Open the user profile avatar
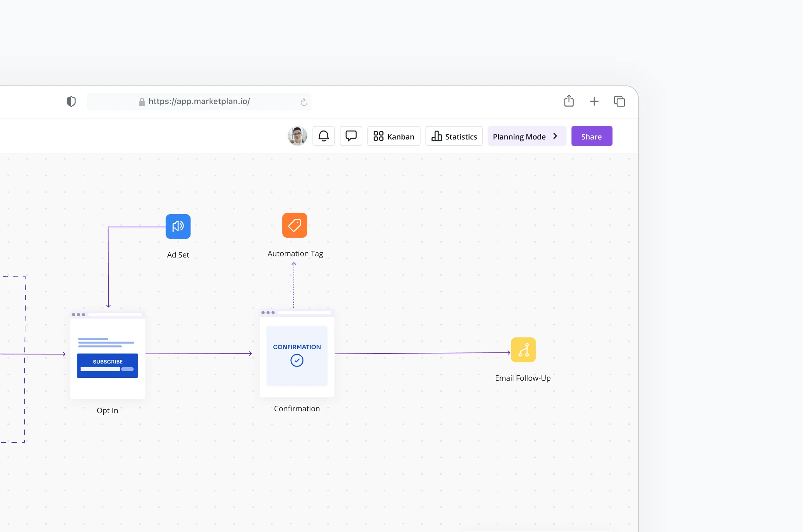The height and width of the screenshot is (532, 803). point(297,136)
